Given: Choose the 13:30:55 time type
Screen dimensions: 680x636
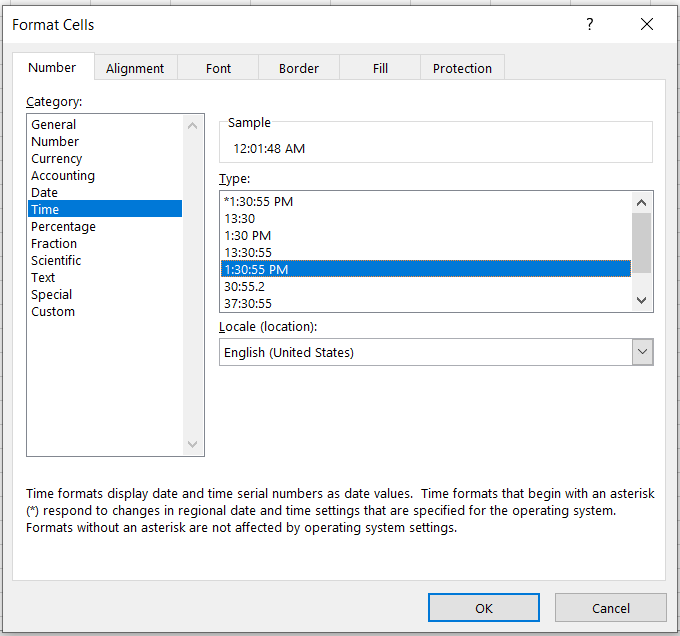Looking at the screenshot, I should click(248, 252).
